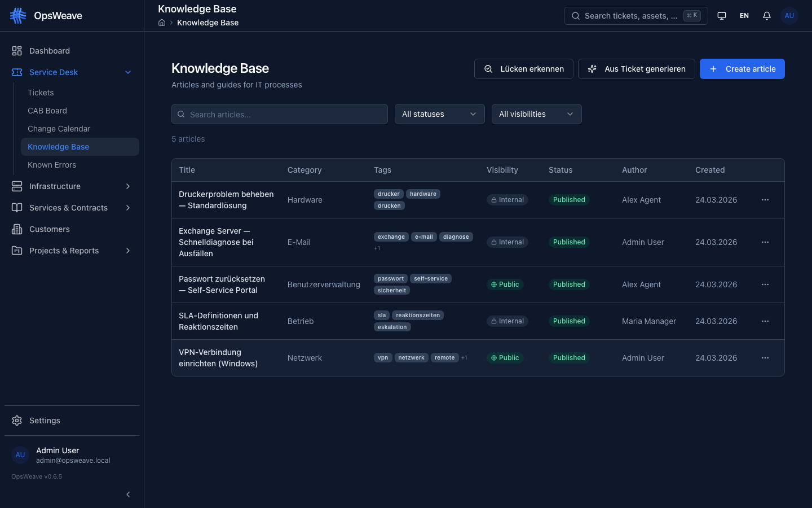
Task: Open notifications via the bell icon
Action: pos(766,15)
